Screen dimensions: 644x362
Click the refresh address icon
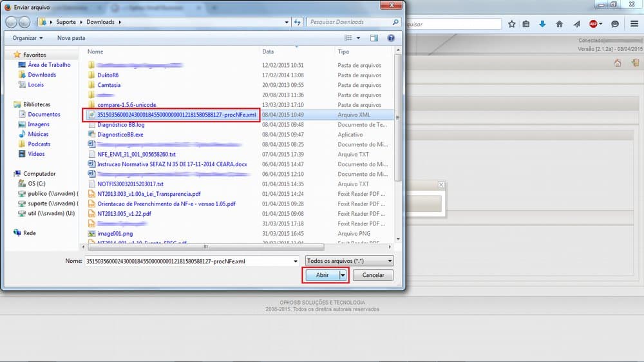pos(298,22)
